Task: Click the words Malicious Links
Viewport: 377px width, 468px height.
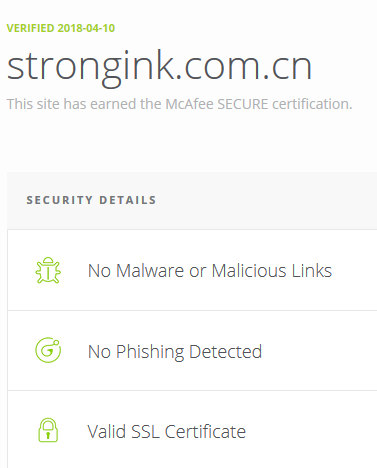Action: 272,270
